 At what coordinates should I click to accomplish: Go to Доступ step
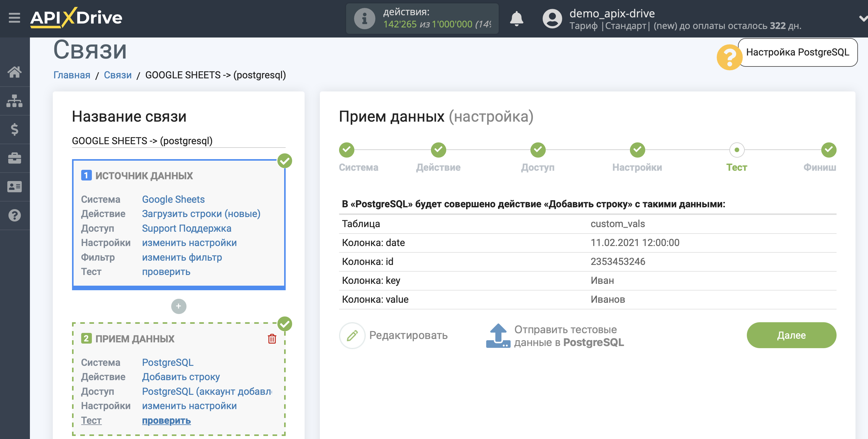(538, 150)
